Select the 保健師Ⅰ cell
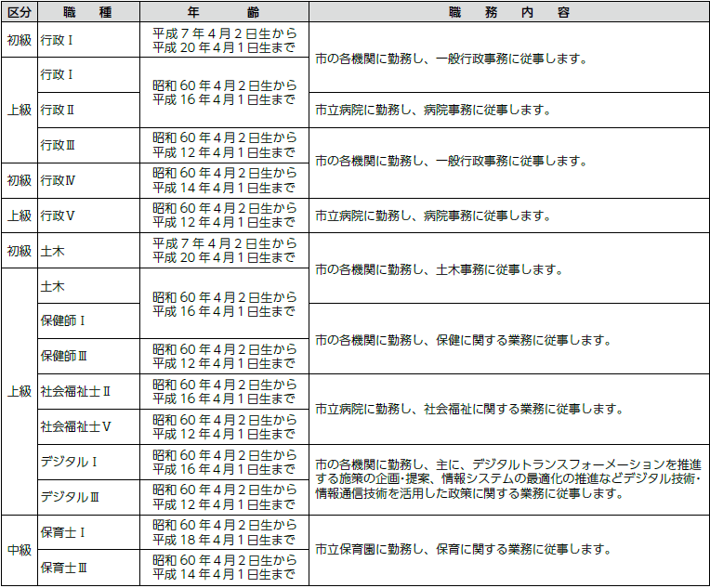 (63, 321)
